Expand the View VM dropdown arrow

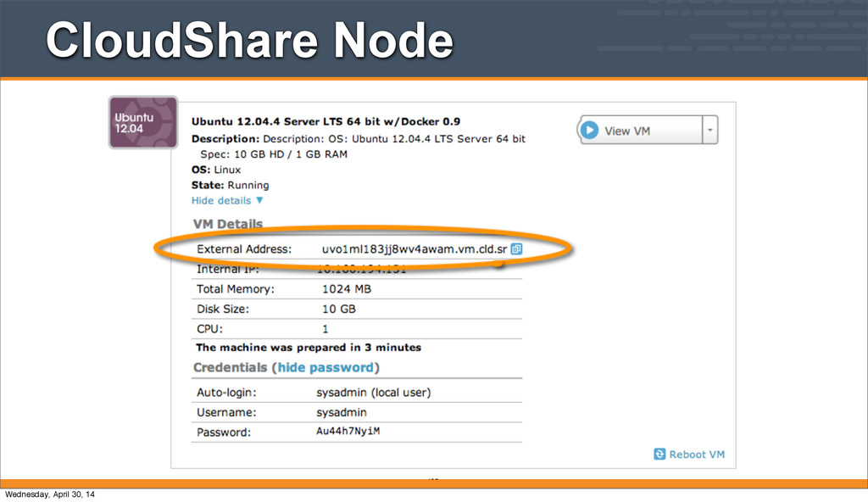tap(710, 131)
